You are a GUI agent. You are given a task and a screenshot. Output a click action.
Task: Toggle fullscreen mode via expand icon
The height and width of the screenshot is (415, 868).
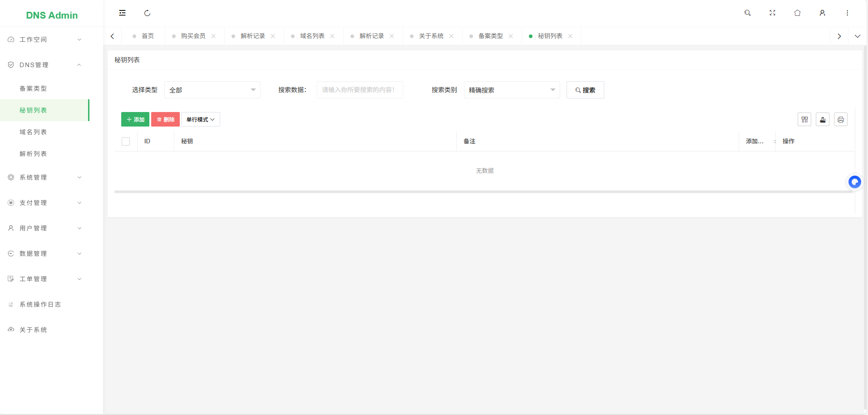(772, 13)
